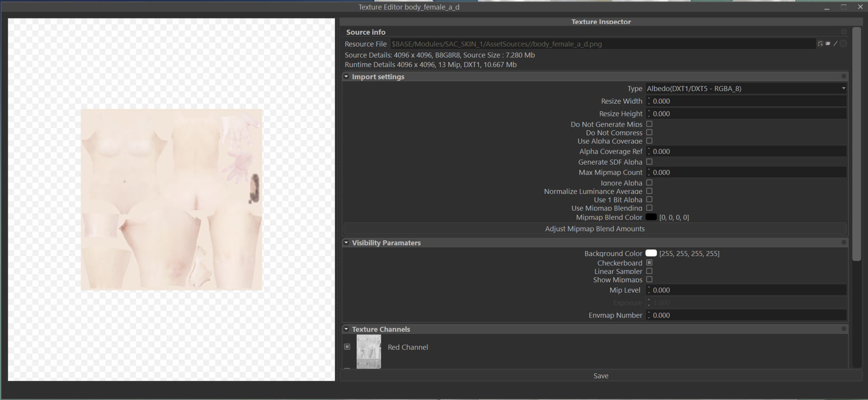The height and width of the screenshot is (400, 868).
Task: Click the dot icon on Visibility Paramaters header
Action: click(x=844, y=243)
